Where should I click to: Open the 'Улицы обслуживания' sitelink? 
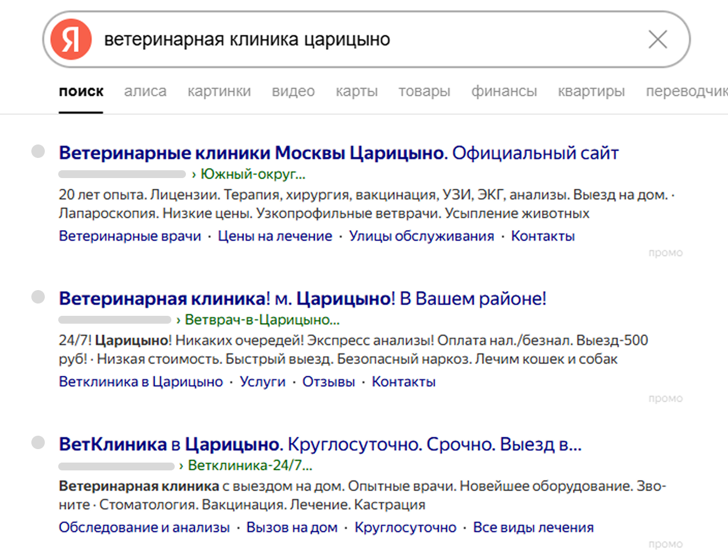(422, 236)
